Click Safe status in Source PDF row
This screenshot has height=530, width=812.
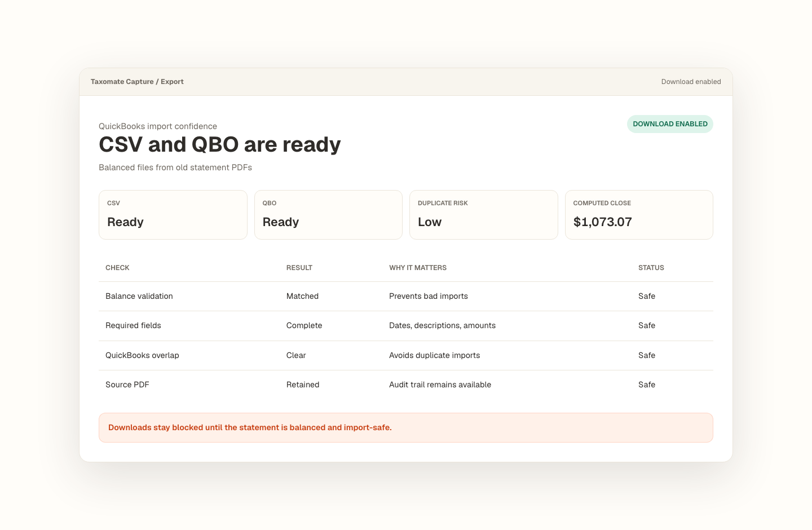(x=647, y=385)
